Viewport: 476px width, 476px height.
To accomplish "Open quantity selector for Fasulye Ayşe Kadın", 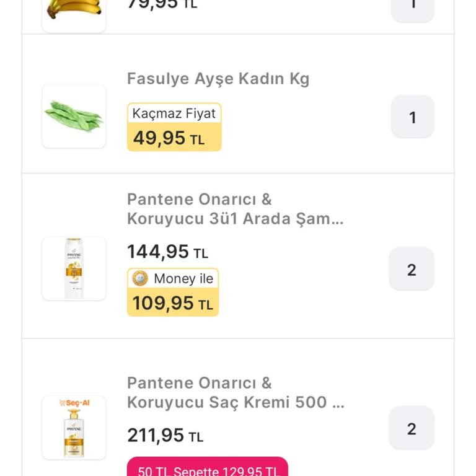I will [412, 117].
